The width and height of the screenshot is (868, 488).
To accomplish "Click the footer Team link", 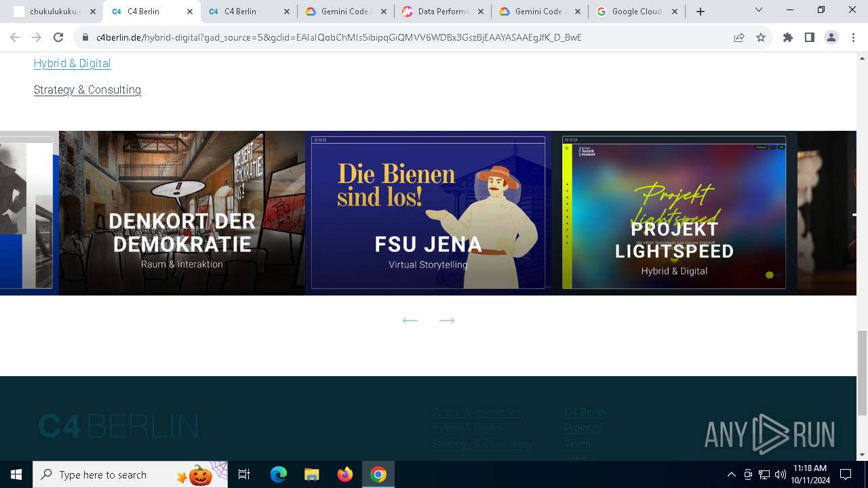I will tap(578, 444).
